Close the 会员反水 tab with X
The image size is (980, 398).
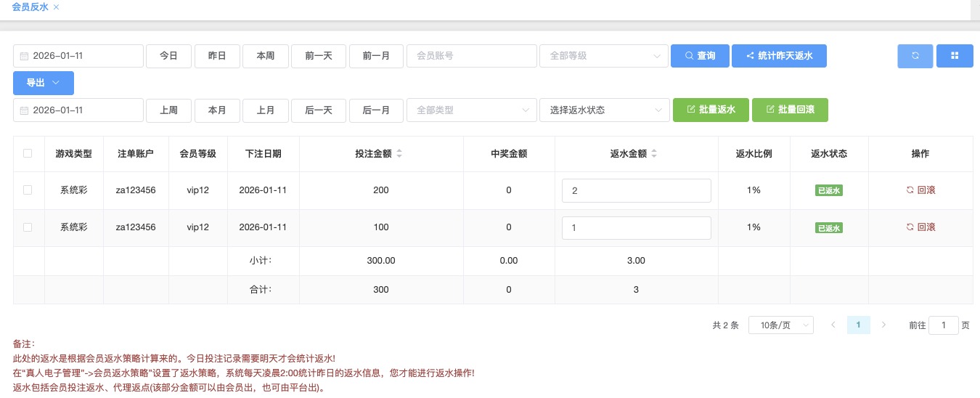pos(57,7)
